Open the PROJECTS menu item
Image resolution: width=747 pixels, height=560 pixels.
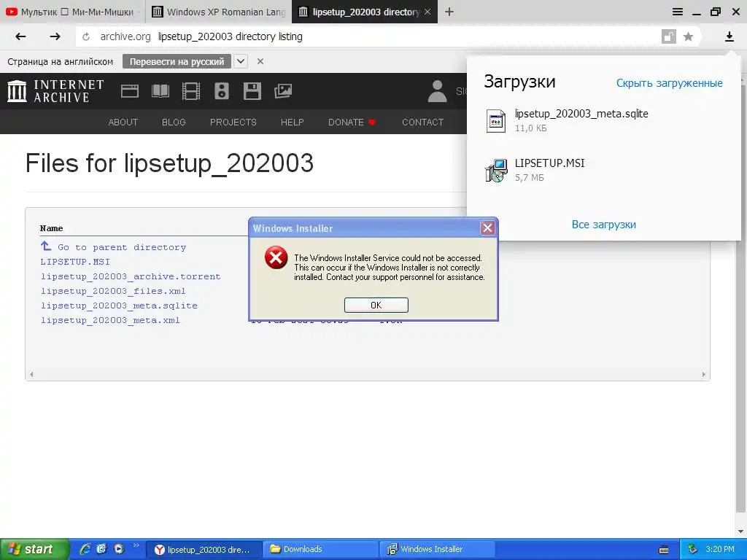coord(233,122)
